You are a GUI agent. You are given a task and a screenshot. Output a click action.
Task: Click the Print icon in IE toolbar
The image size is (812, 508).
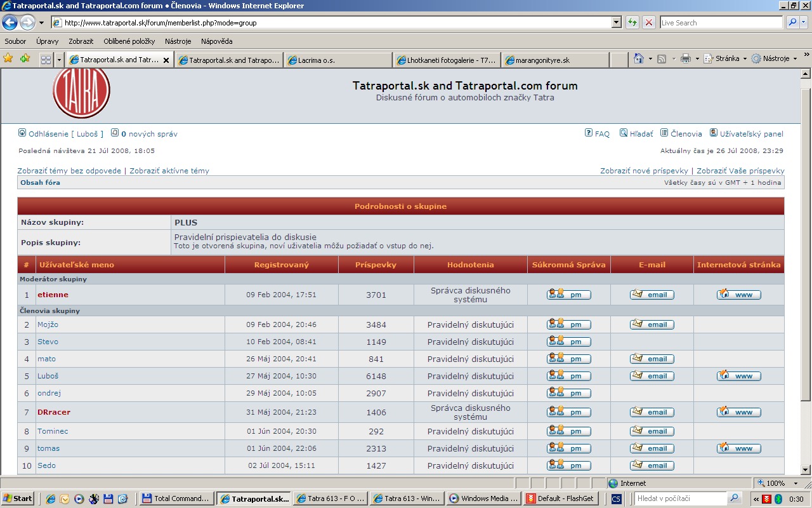685,58
